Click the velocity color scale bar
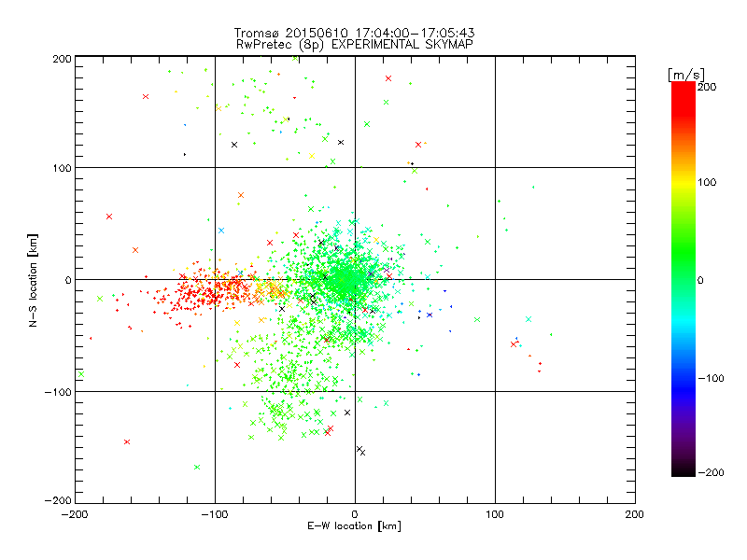 tap(684, 279)
